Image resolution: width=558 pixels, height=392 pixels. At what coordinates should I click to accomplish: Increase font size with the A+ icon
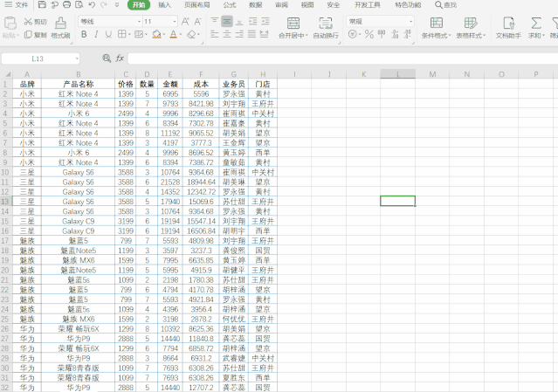185,22
